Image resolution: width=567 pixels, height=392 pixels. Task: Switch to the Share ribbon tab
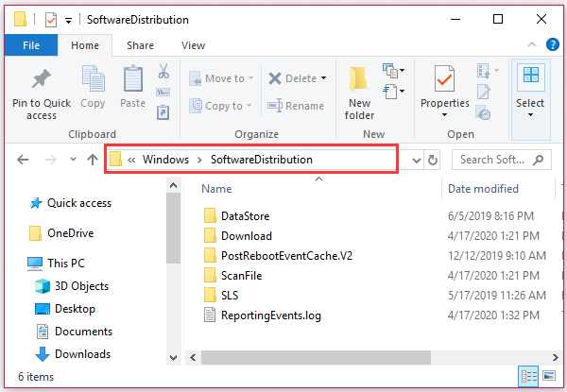140,45
